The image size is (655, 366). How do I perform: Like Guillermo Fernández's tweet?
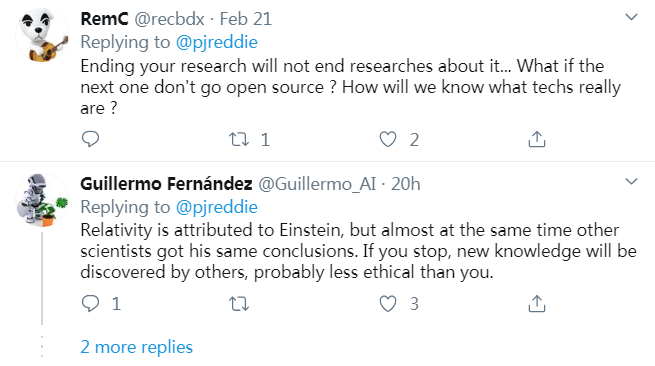click(x=388, y=304)
